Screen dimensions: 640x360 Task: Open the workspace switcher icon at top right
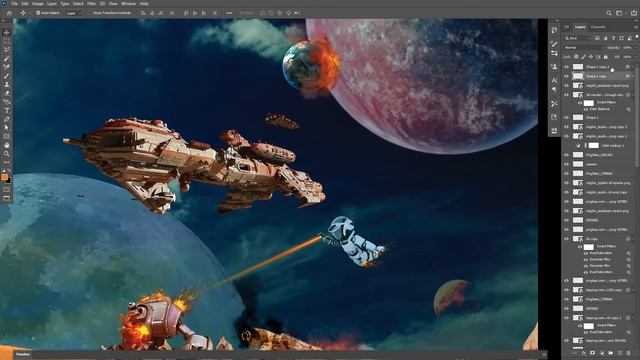[x=620, y=13]
